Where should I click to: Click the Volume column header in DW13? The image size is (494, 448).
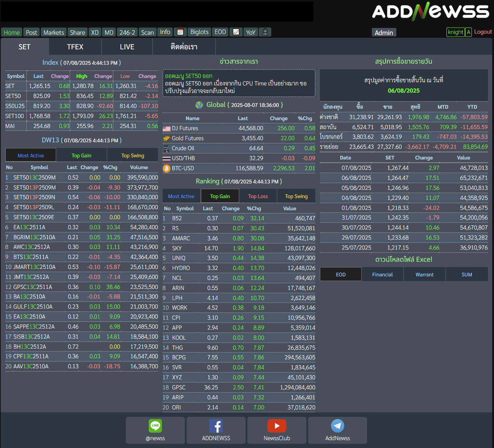pyautogui.click(x=139, y=167)
